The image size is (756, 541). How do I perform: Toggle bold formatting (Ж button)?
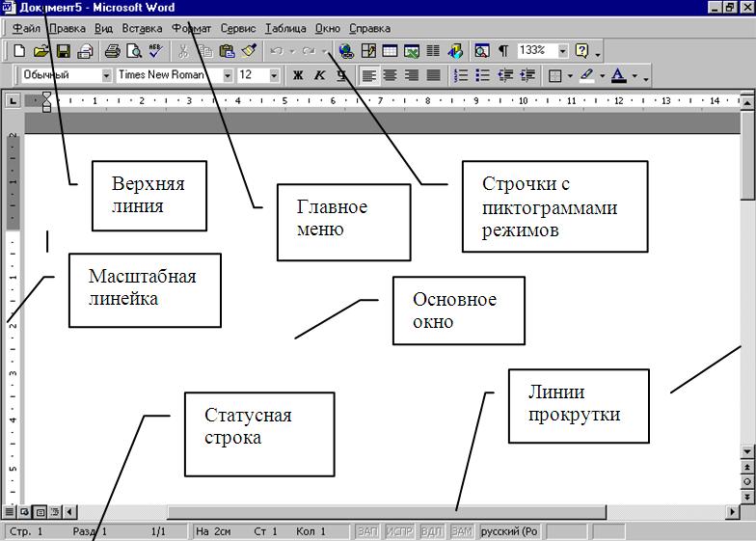298,75
